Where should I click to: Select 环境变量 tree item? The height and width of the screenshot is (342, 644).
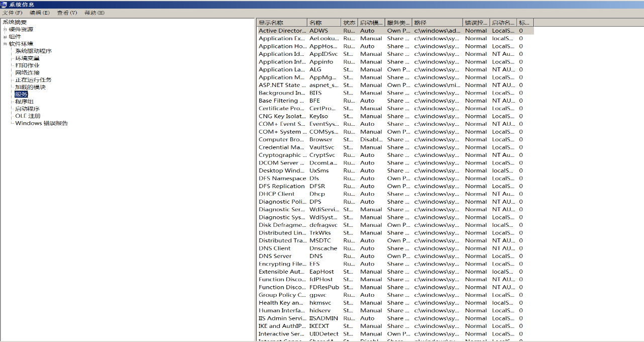(x=28, y=58)
